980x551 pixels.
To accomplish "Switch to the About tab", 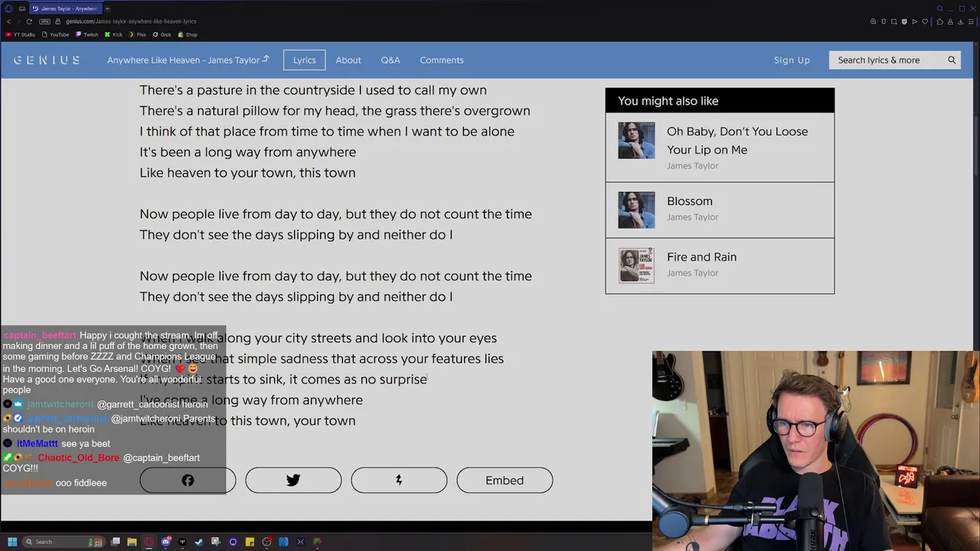I will click(x=348, y=60).
